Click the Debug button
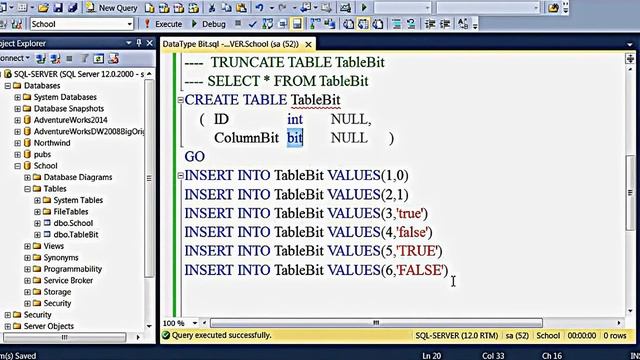Image resolution: width=640 pixels, height=360 pixels. click(209, 24)
